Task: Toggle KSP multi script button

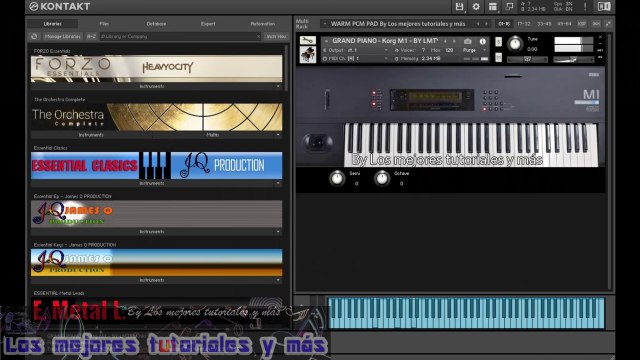Action: [x=582, y=24]
